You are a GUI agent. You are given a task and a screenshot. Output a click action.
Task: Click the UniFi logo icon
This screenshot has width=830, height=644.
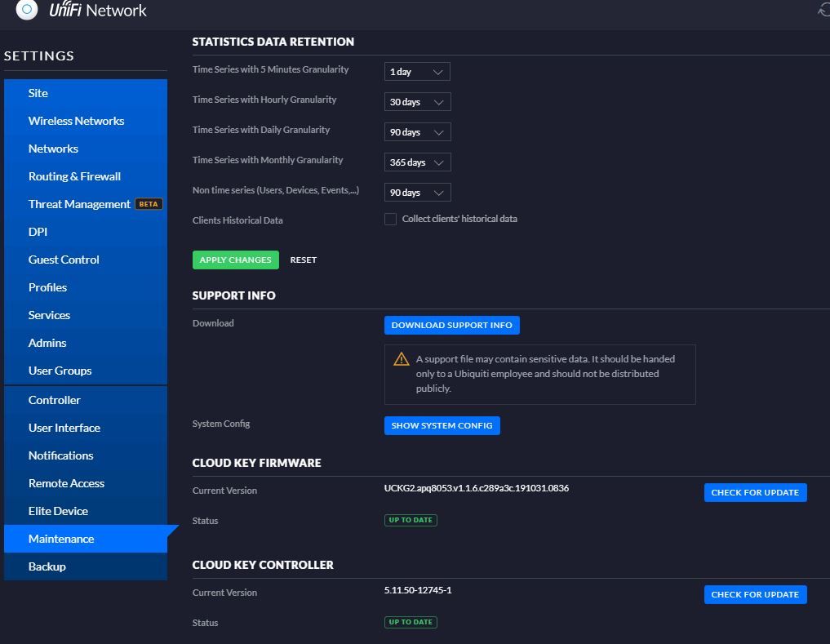point(27,10)
